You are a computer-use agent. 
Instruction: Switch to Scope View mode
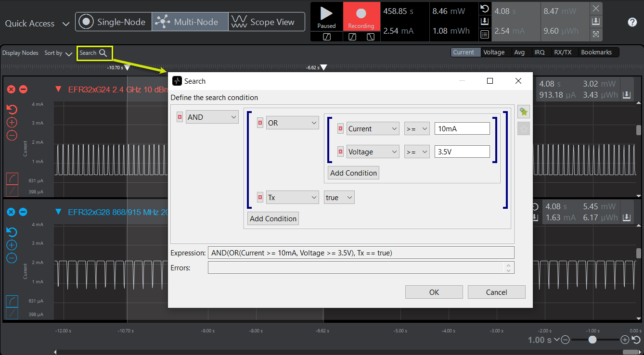(x=266, y=22)
